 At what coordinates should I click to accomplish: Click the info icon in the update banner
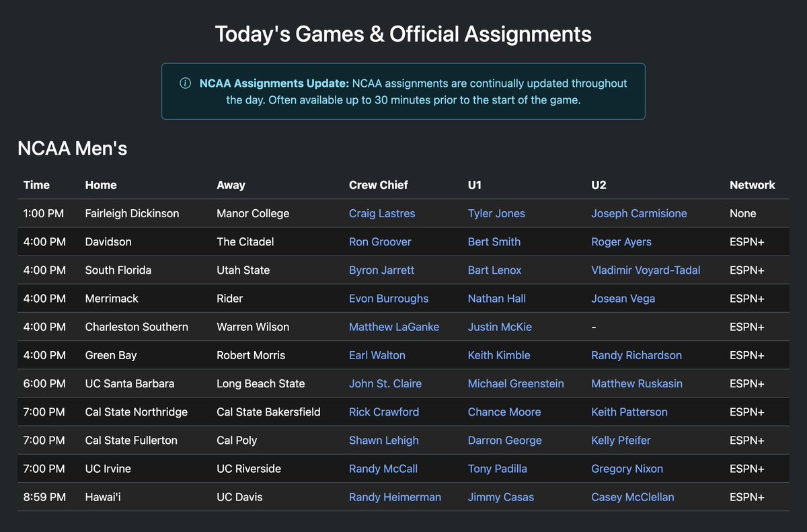[184, 83]
